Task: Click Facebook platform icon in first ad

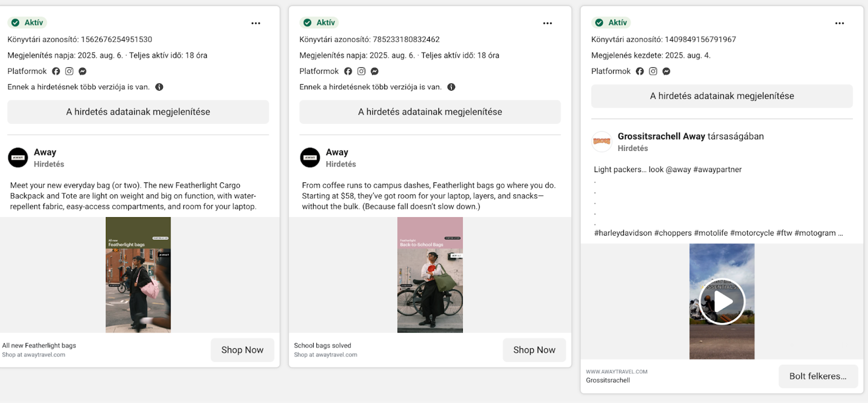Action: 56,71
